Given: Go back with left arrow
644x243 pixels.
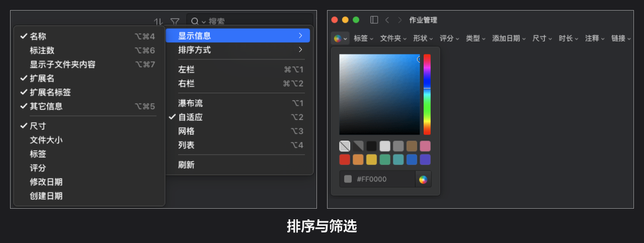Looking at the screenshot, I should point(387,19).
